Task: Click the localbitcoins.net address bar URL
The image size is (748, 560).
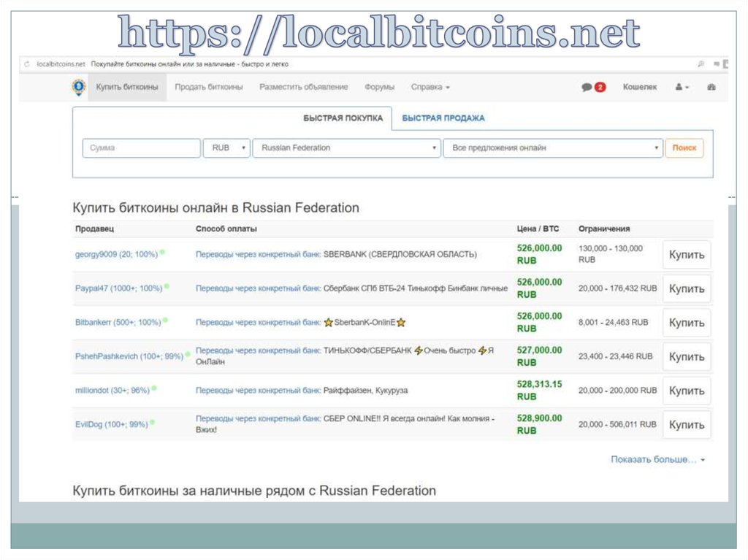Action: tap(61, 64)
